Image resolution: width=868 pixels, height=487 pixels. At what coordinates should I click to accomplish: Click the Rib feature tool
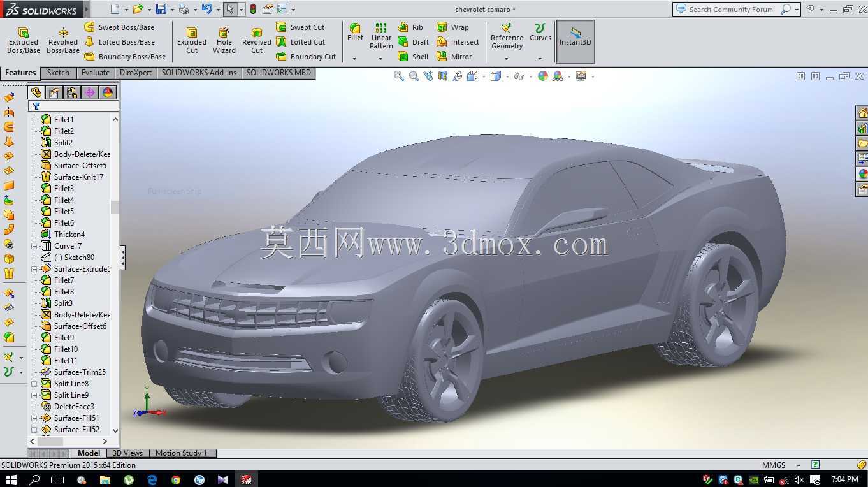[x=410, y=27]
